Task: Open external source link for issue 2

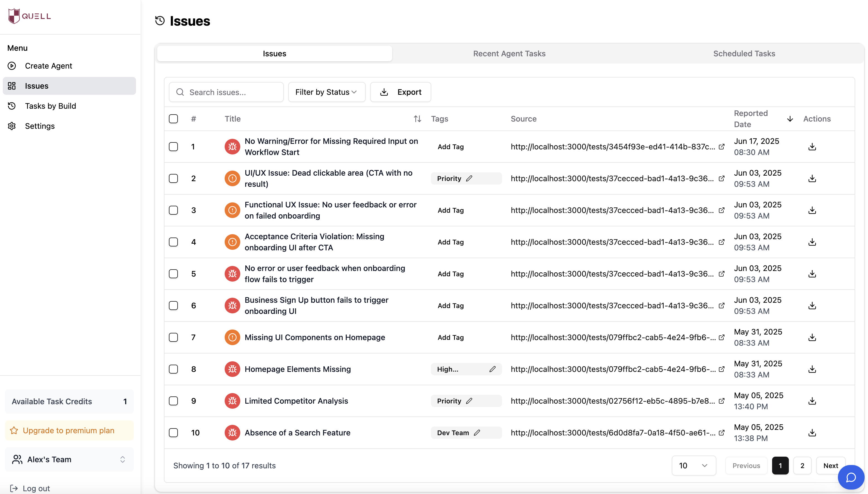Action: coord(721,178)
